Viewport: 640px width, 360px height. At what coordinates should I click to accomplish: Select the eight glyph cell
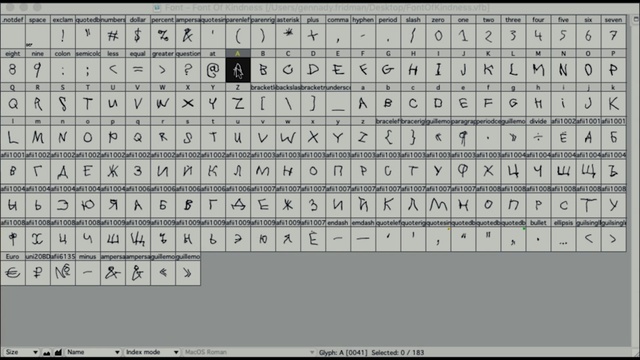(x=13, y=66)
